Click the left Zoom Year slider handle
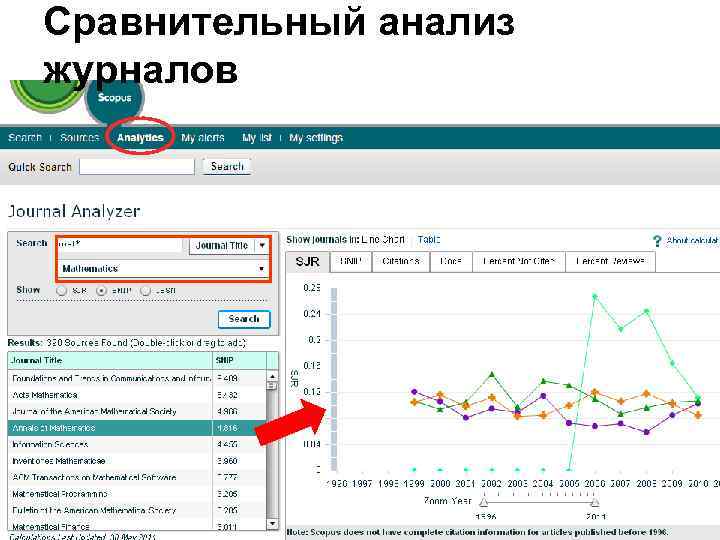The width and height of the screenshot is (720, 540). (x=484, y=501)
